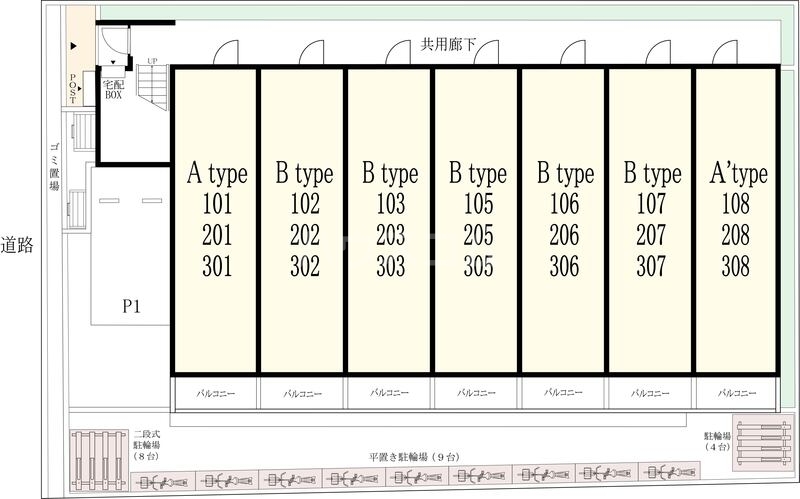
Task: Click the バルコニー balcony below unit 103
Action: click(390, 394)
